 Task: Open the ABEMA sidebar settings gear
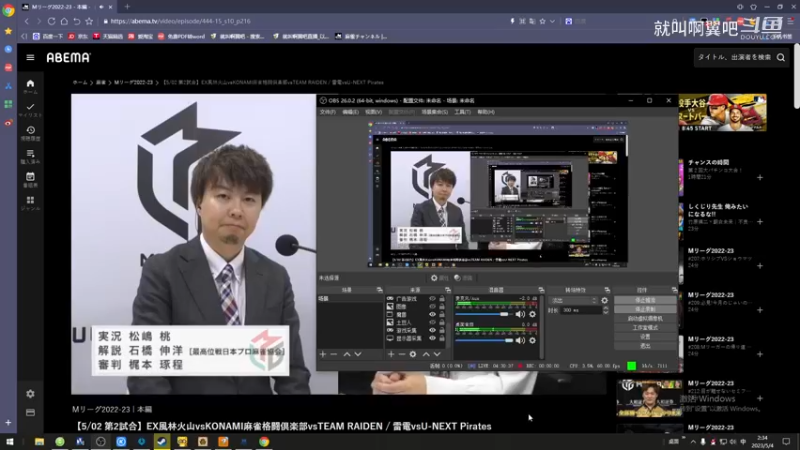pyautogui.click(x=30, y=394)
